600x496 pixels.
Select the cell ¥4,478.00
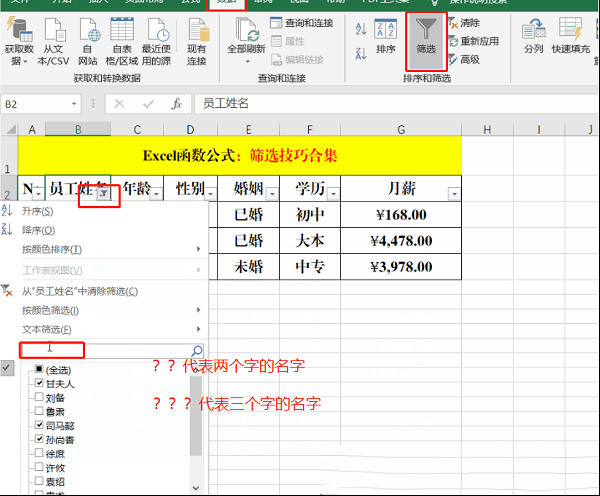coord(401,241)
